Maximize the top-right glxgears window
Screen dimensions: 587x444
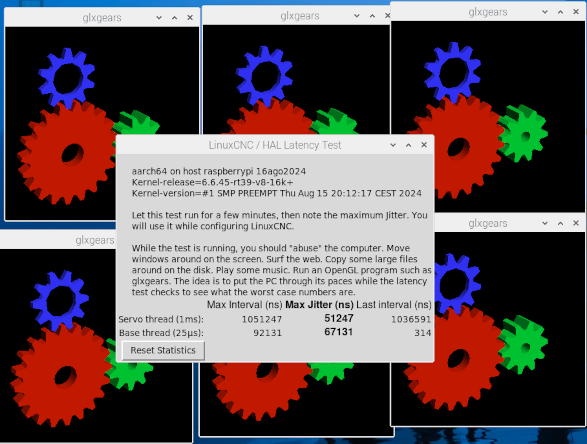pos(560,12)
